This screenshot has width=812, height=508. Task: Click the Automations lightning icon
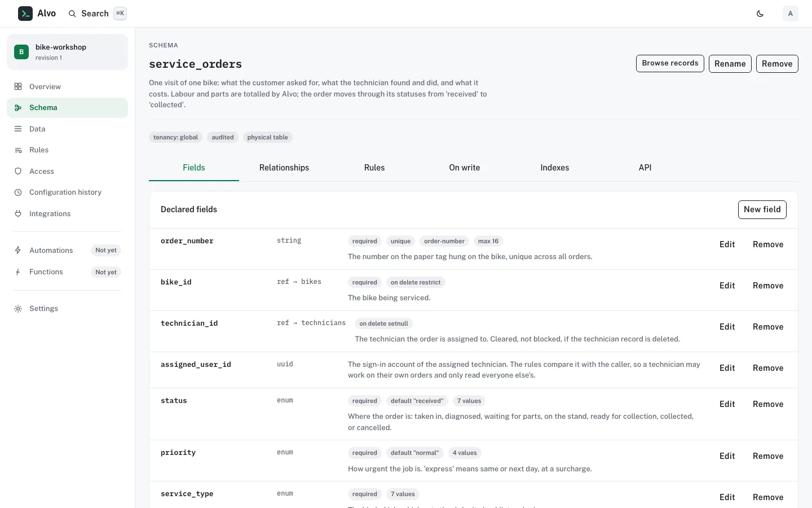18,250
